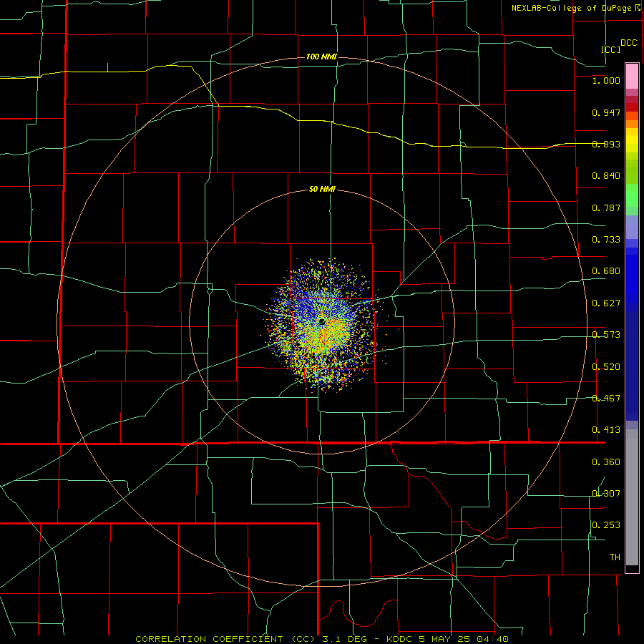The height and width of the screenshot is (644, 644).
Task: Click the pink top segment of color bar
Action: [x=632, y=77]
